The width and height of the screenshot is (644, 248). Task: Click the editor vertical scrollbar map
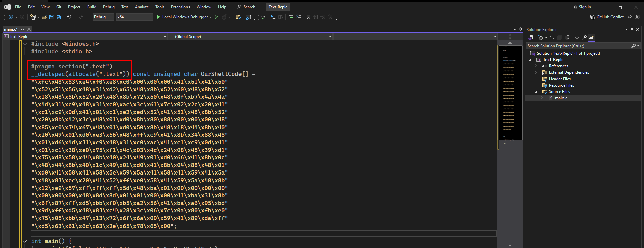pos(510,144)
